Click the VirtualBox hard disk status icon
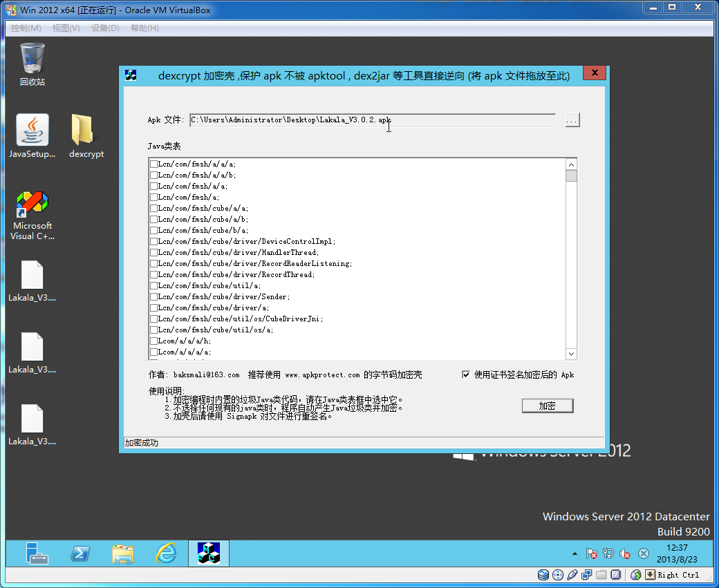Image resolution: width=719 pixels, height=588 pixels. pos(543,575)
